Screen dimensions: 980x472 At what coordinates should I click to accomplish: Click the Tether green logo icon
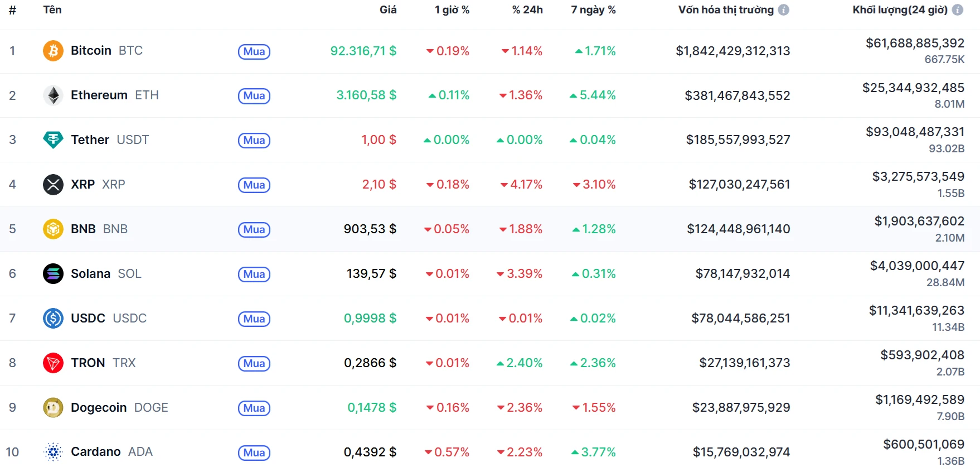pyautogui.click(x=53, y=139)
